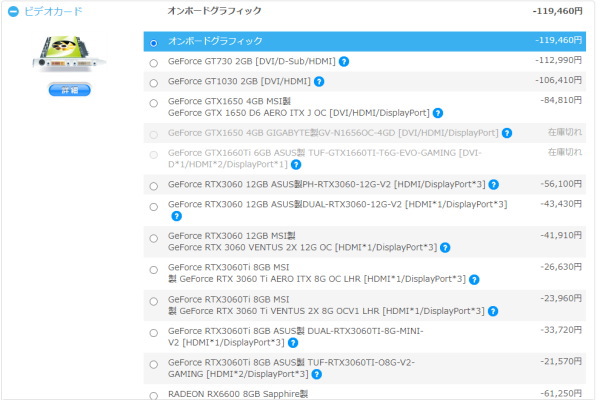This screenshot has width=600, height=400.
Task: Open help icon for GeForce GT1030
Action: [x=319, y=82]
